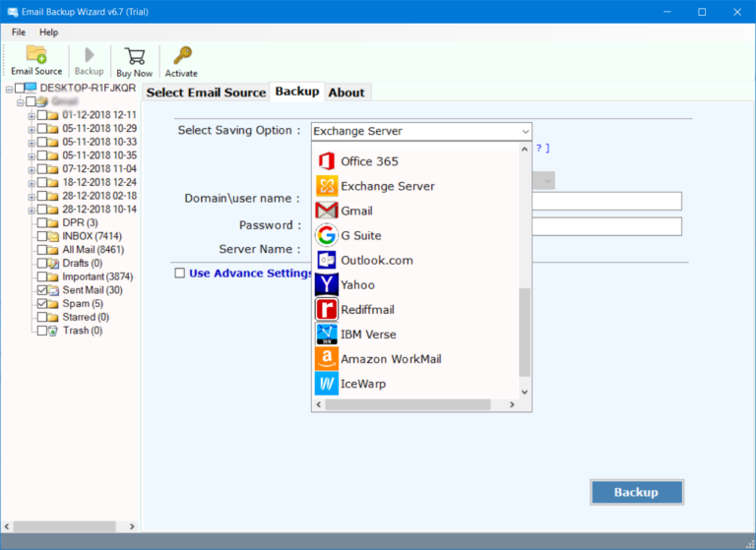Uncheck the Sent Mail (30) checkbox

(x=42, y=290)
